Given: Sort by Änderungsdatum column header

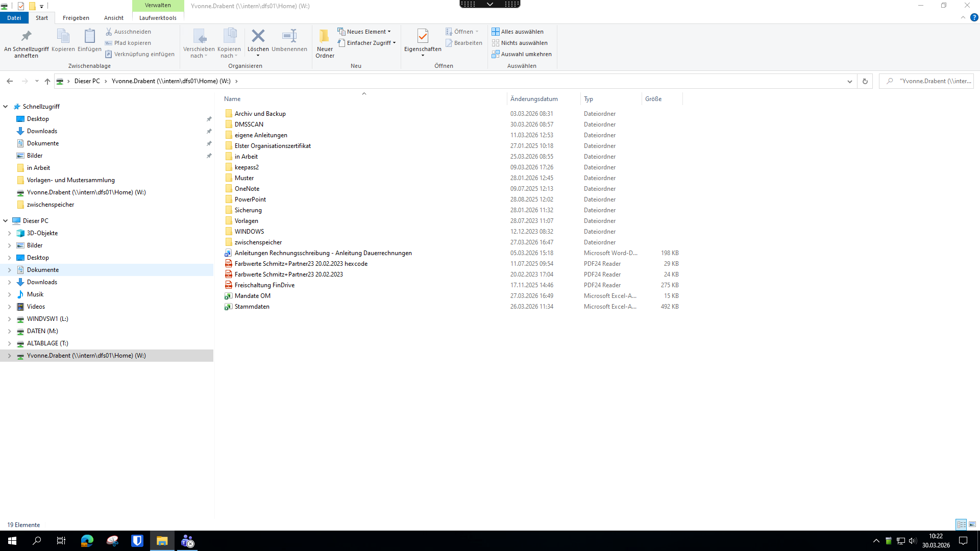Looking at the screenshot, I should point(534,99).
